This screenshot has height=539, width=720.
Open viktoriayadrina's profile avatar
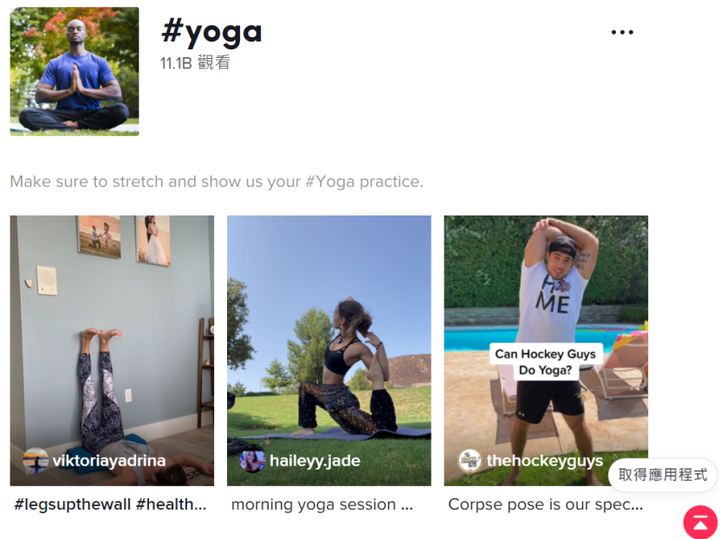36,460
